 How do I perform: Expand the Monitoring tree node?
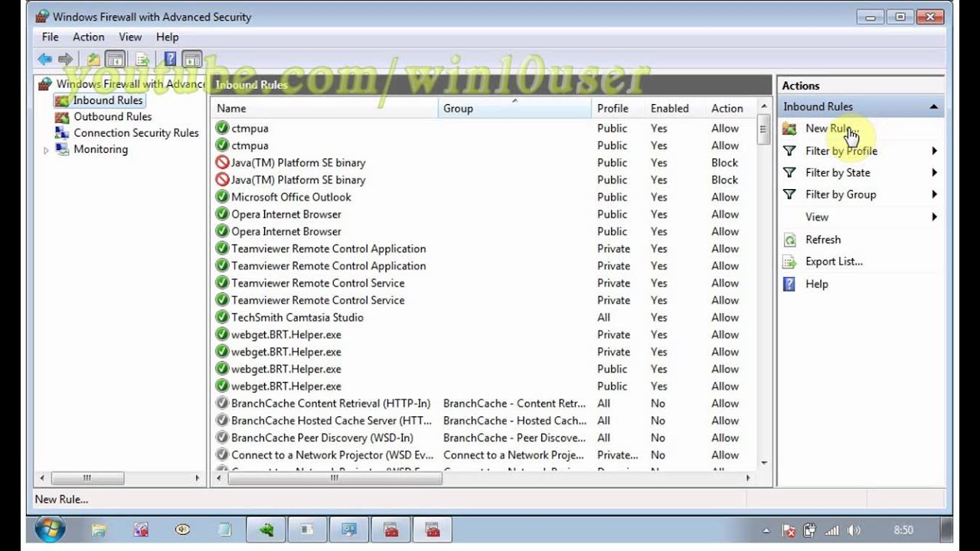(x=46, y=150)
